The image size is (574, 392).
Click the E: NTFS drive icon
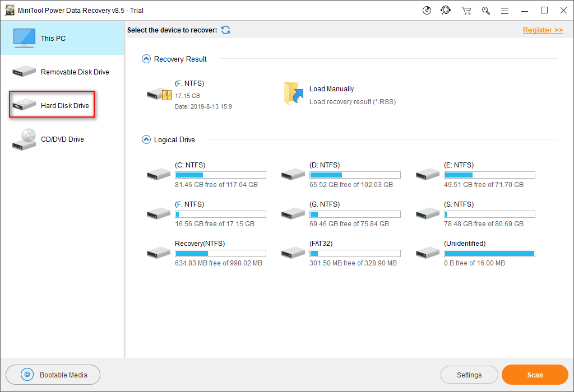click(x=428, y=174)
